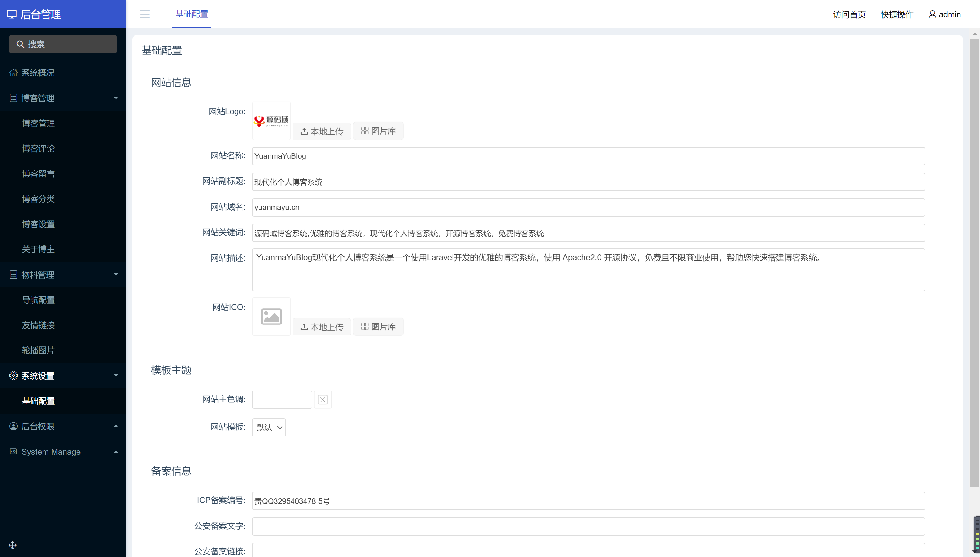Click the move arrows icon at sidebar bottom
The image size is (980, 557).
tap(13, 545)
